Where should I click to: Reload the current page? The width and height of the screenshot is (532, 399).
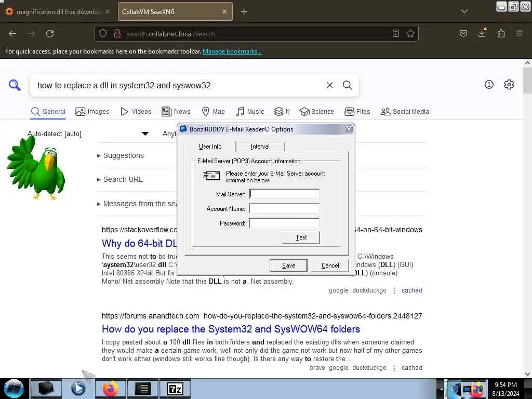click(x=50, y=34)
